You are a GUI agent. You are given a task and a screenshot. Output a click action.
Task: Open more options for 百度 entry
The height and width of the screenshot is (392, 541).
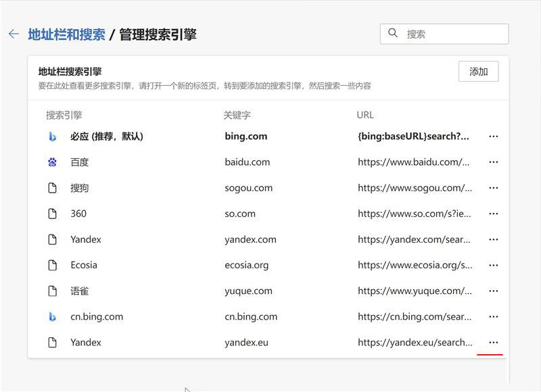point(493,162)
